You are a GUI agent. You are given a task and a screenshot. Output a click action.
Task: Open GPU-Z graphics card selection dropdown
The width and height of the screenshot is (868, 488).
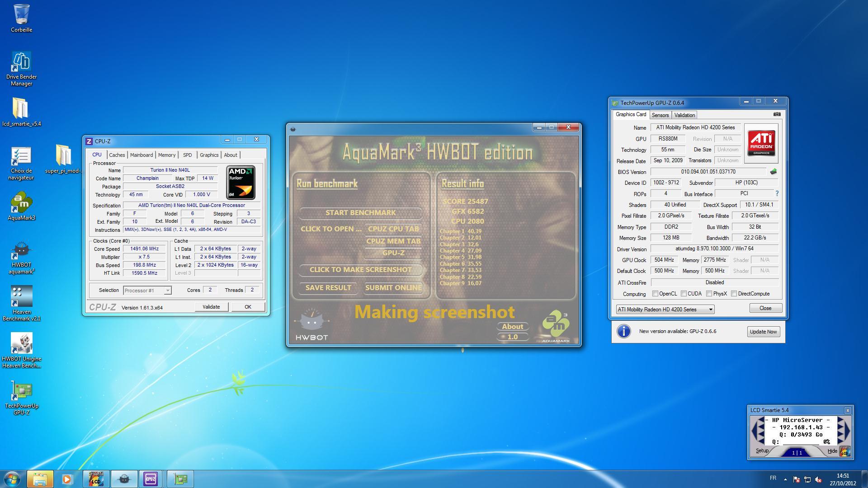coord(665,310)
